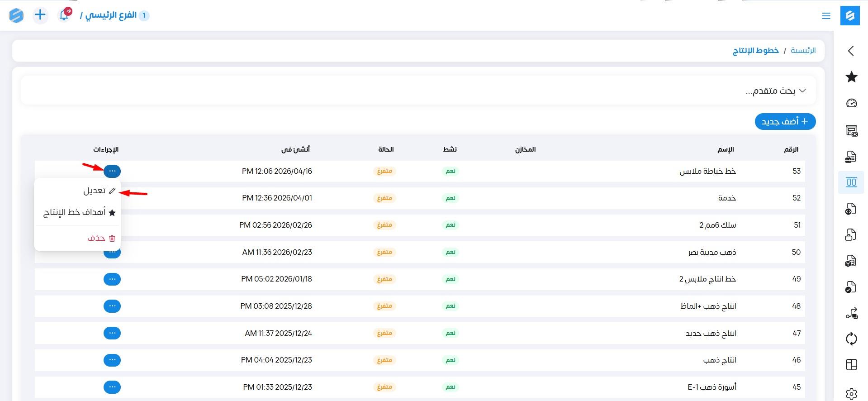Click the refresh cycle icon in sidebar
Screen dimensions: 868x401
tap(851, 339)
